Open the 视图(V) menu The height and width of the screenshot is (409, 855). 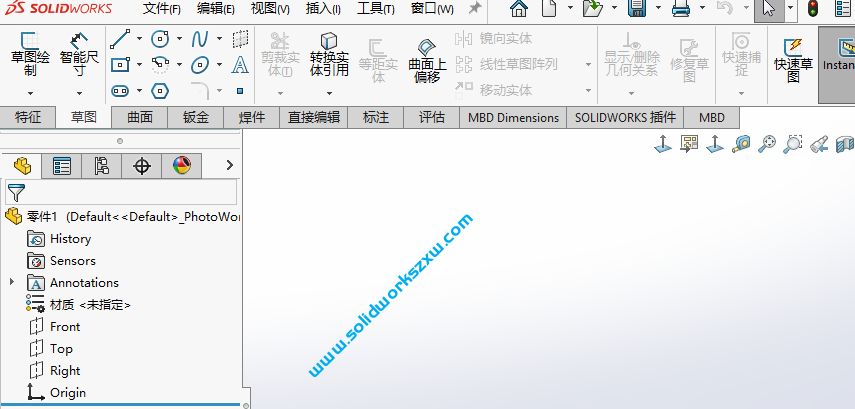[x=270, y=9]
